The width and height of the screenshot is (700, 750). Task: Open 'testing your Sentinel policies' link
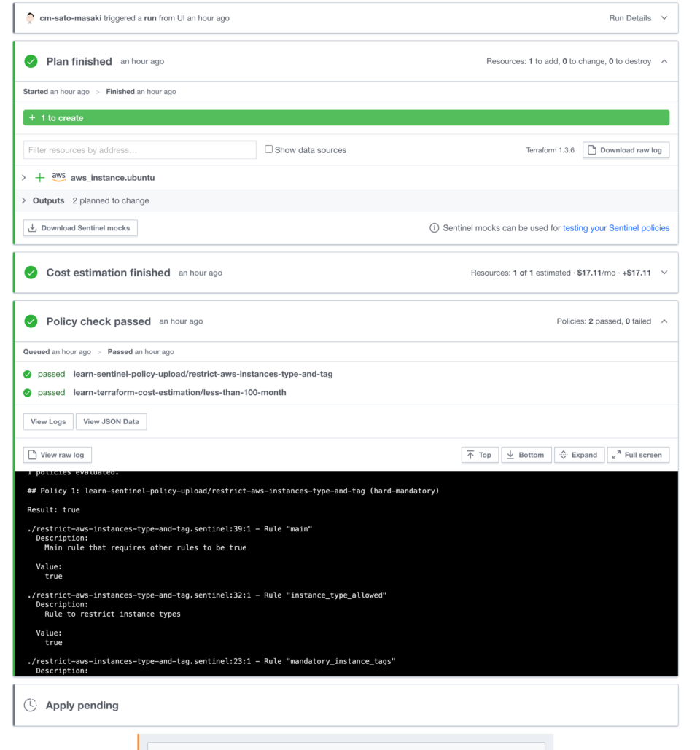pos(616,228)
